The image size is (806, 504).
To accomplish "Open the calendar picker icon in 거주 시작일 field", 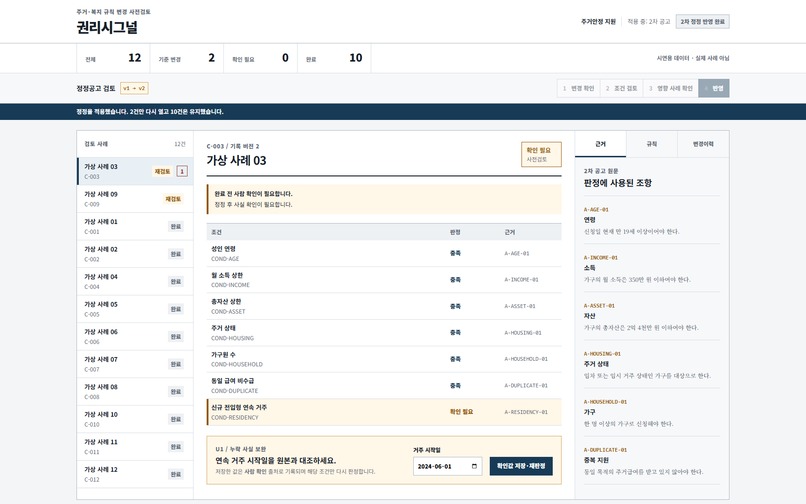I will click(x=474, y=466).
